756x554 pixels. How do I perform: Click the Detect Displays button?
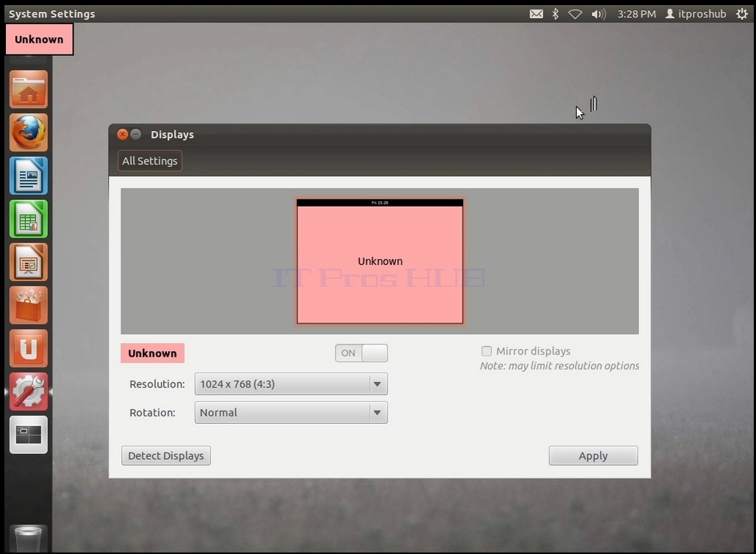coord(166,455)
